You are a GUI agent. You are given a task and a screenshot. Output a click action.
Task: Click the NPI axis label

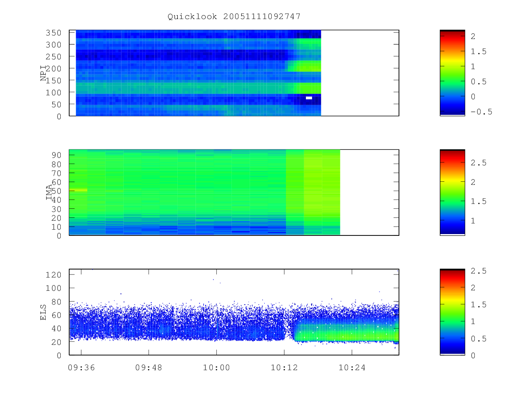(43, 73)
